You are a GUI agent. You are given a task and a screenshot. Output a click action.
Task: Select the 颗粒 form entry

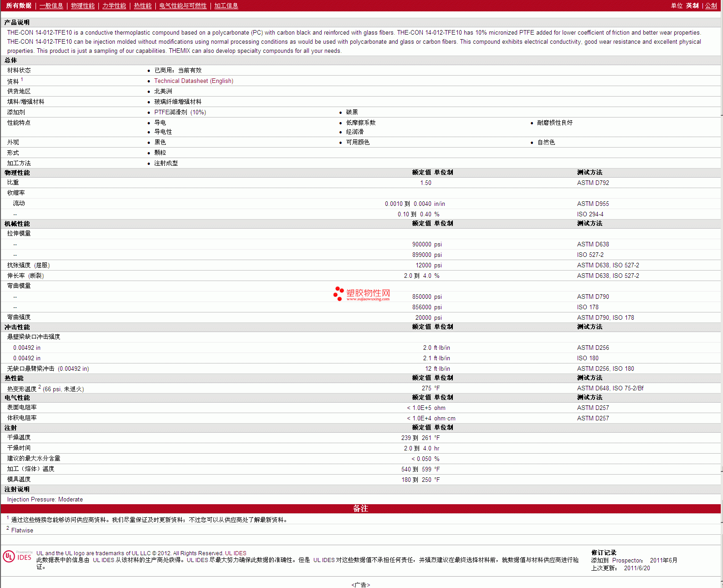tap(160, 153)
